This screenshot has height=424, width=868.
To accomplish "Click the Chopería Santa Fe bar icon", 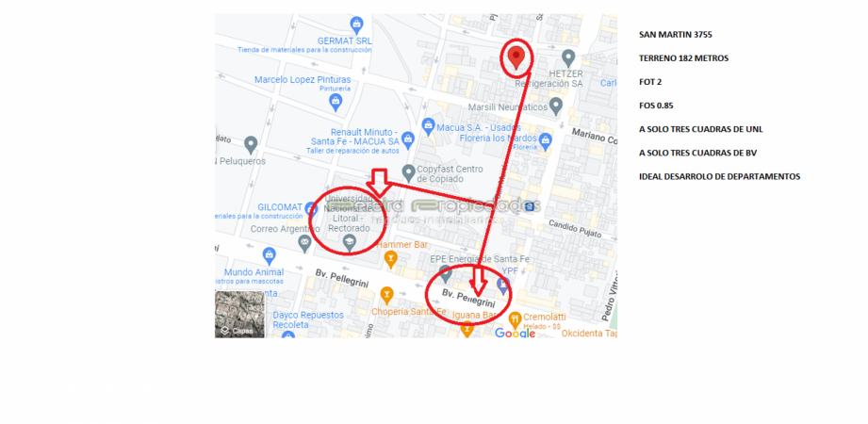I will (386, 295).
